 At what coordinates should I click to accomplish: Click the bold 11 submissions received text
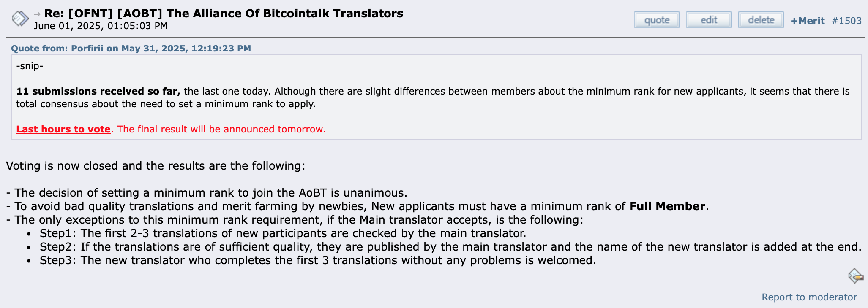(98, 91)
